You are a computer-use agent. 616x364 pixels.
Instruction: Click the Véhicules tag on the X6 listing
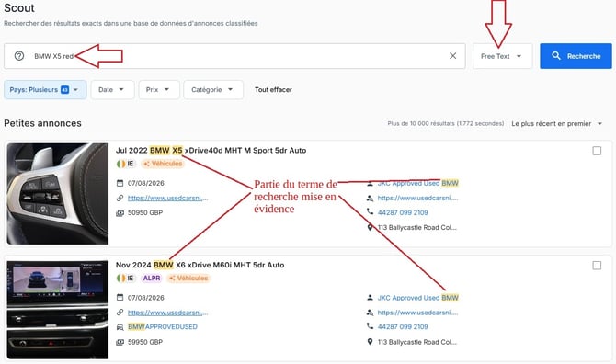[x=188, y=278]
